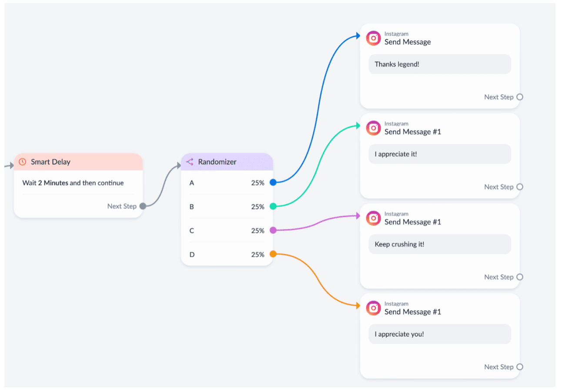
Task: Click Next Step circle on 'Thanks legend!' node
Action: [x=519, y=97]
